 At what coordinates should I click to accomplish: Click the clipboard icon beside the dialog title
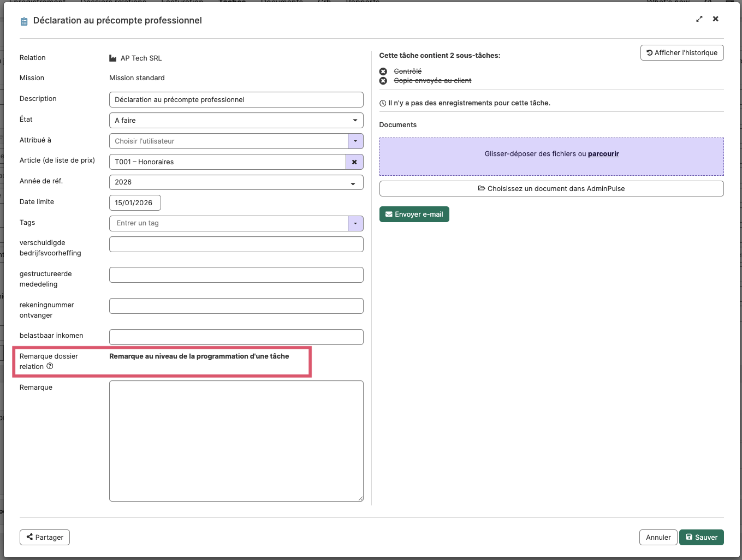(24, 21)
